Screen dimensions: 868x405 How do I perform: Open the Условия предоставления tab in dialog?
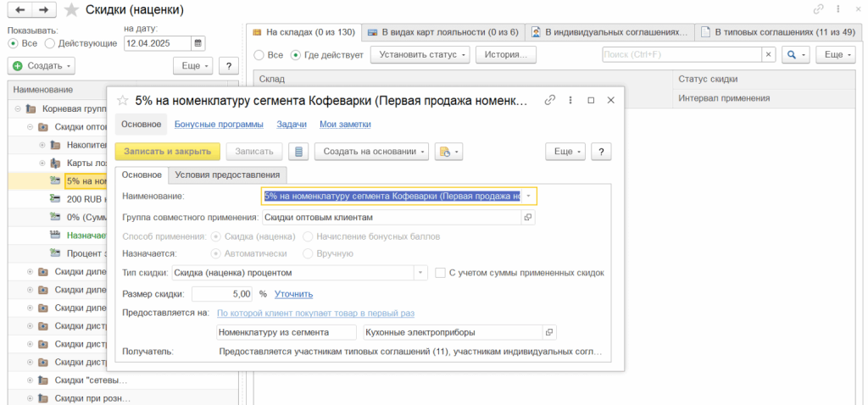pyautogui.click(x=227, y=175)
